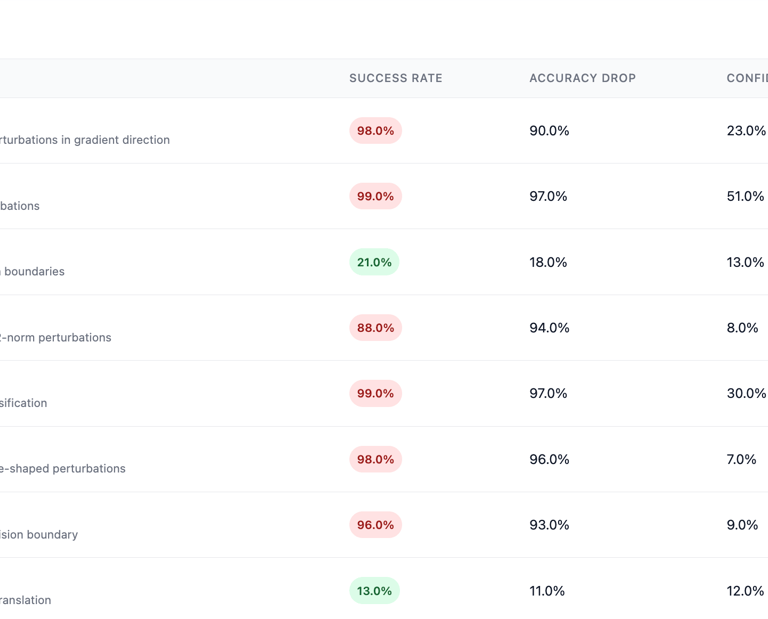Select the 90.0% accuracy drop value
768x619 pixels.
(x=549, y=131)
